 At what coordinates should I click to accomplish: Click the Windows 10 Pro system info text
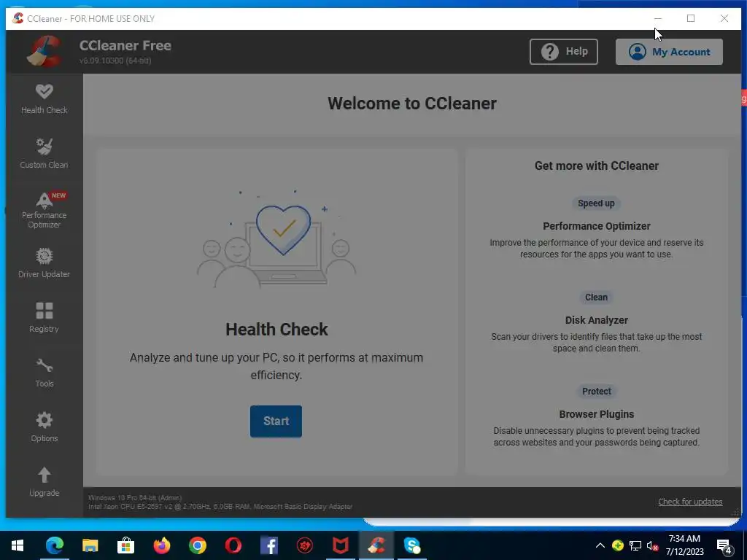[135, 497]
